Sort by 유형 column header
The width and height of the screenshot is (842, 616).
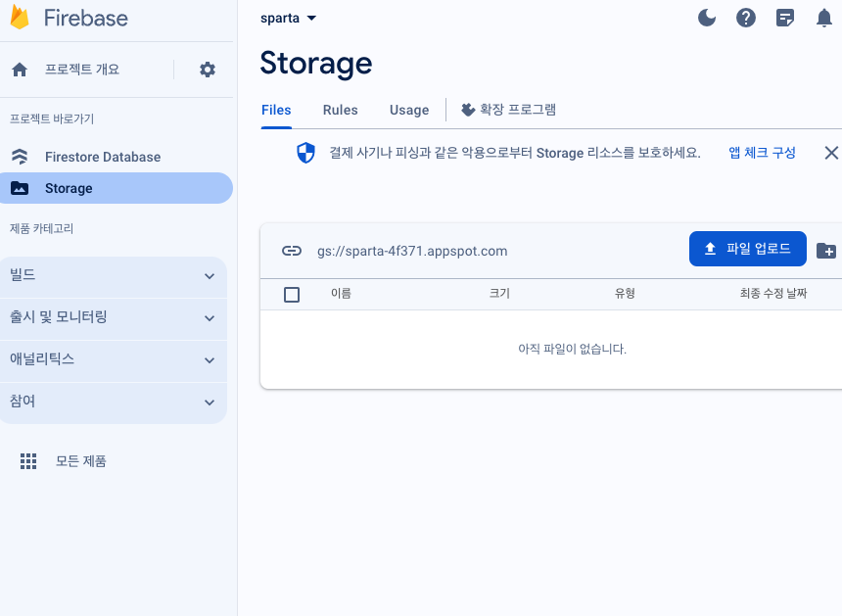click(x=625, y=293)
